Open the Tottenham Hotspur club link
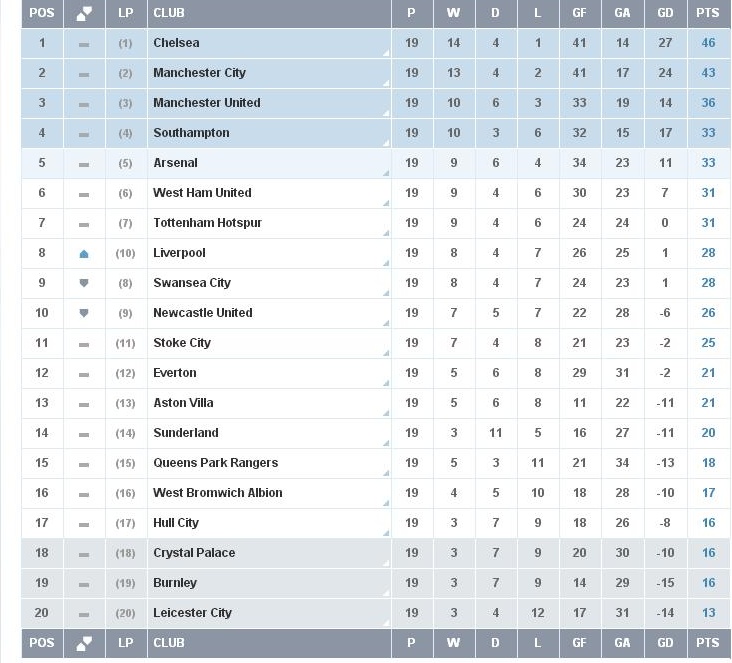732x663 pixels. point(207,223)
